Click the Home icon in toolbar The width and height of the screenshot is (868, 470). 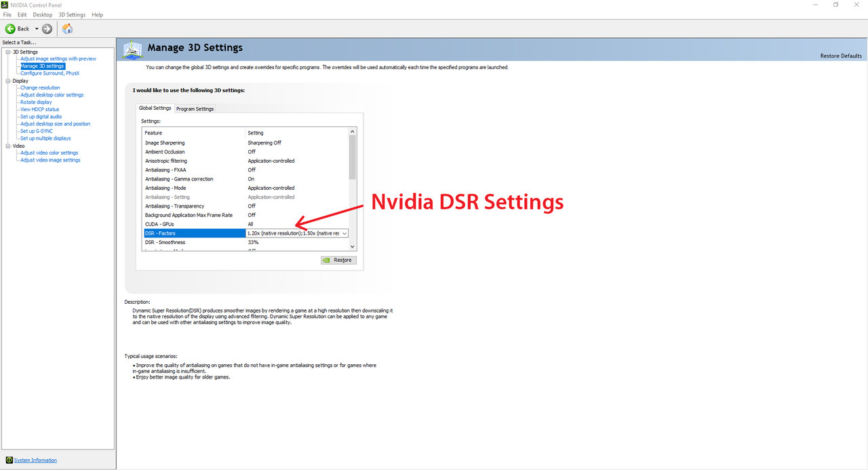(x=67, y=28)
